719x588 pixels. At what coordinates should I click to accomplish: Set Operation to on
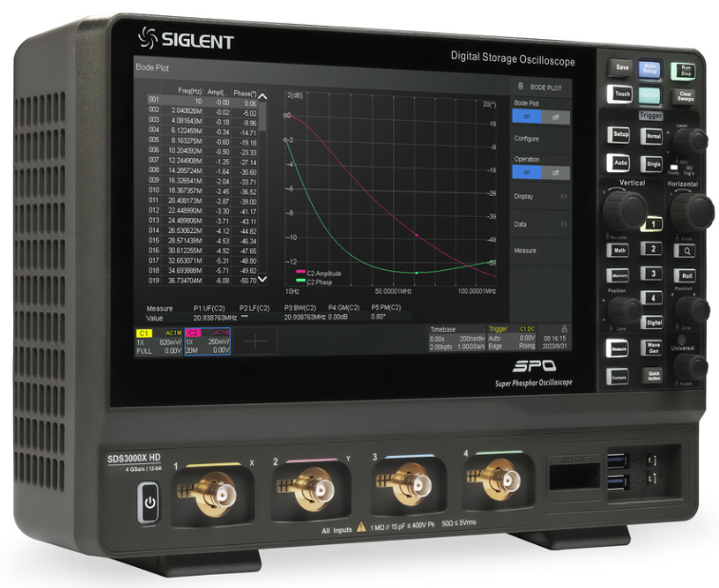click(527, 172)
